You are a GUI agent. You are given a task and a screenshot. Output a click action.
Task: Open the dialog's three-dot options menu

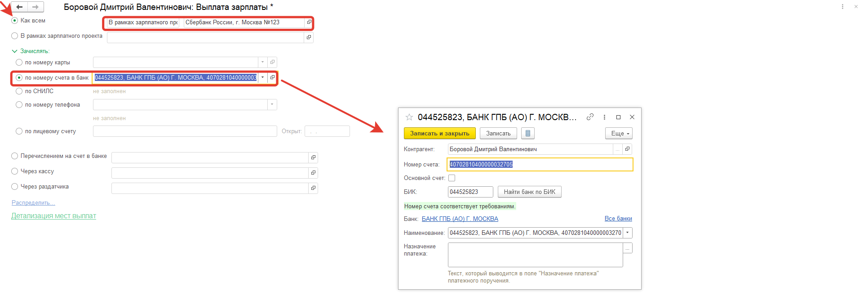pyautogui.click(x=604, y=117)
